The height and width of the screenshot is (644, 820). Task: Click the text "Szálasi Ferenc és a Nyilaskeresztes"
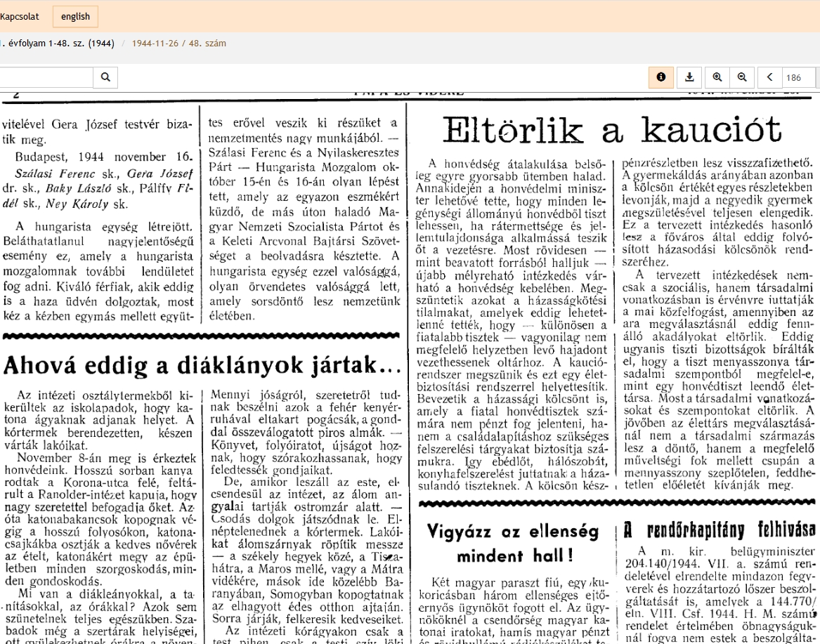pos(304,152)
